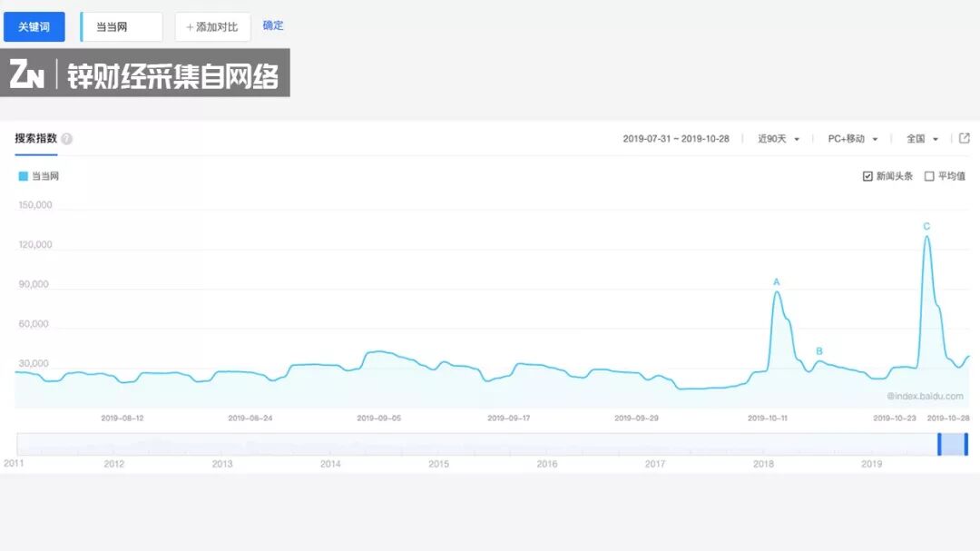The height and width of the screenshot is (551, 980).
Task: Click the 当当网 keyword input field
Action: [x=122, y=27]
